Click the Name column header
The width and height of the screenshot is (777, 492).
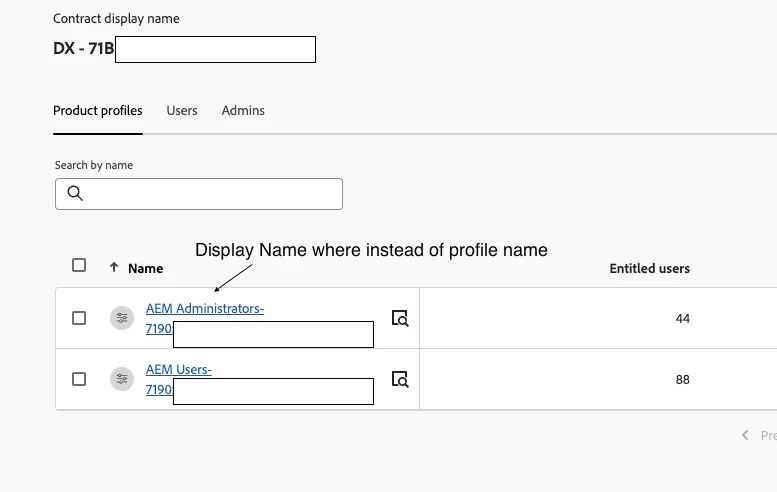146,268
